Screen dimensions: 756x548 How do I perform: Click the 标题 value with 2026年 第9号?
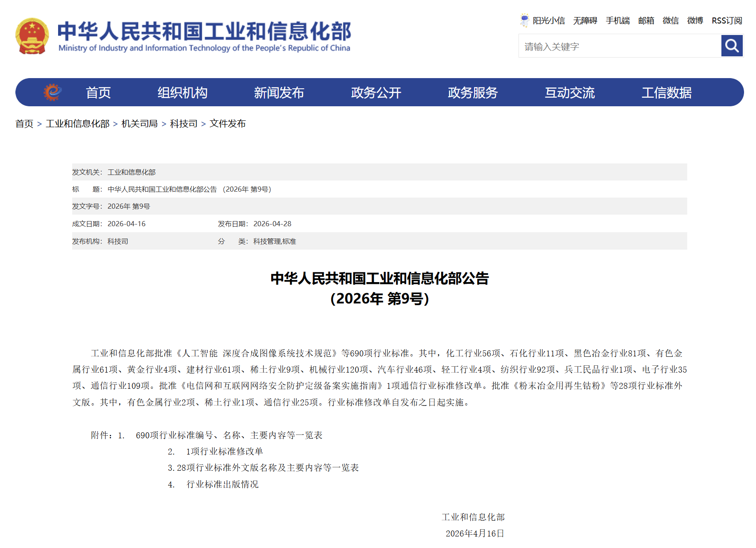tap(190, 189)
